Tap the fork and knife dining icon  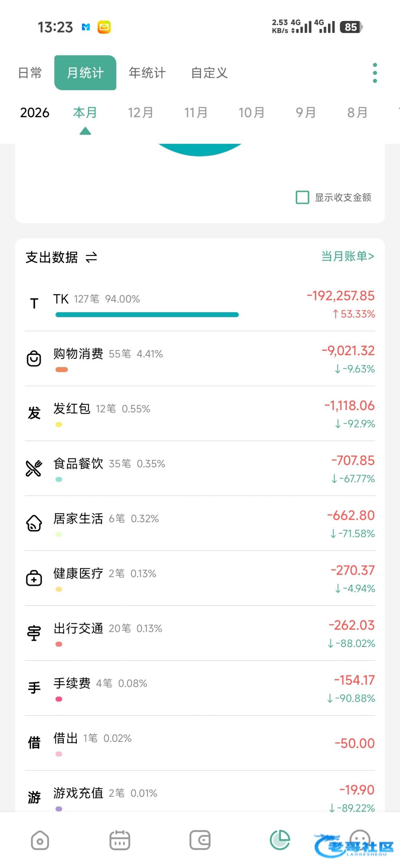[x=34, y=468]
